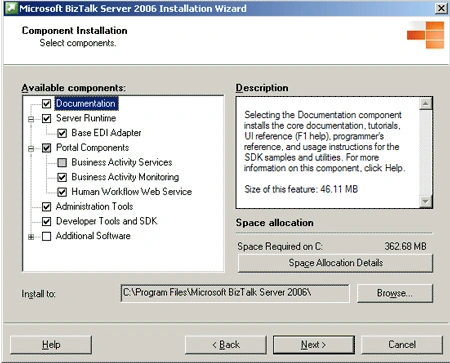Proceed with the Next button
The height and width of the screenshot is (363, 450).
[314, 345]
